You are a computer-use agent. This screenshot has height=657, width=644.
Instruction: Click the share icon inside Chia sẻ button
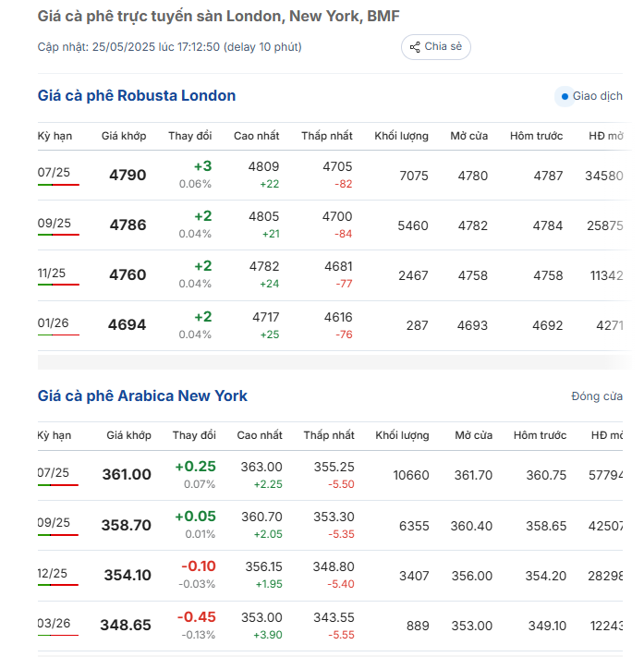415,47
